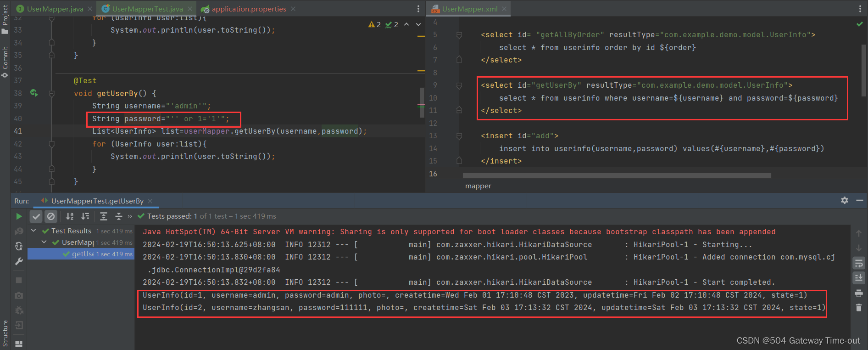The width and height of the screenshot is (868, 350).
Task: Show more run toolbar actions chevron
Action: coord(130,216)
